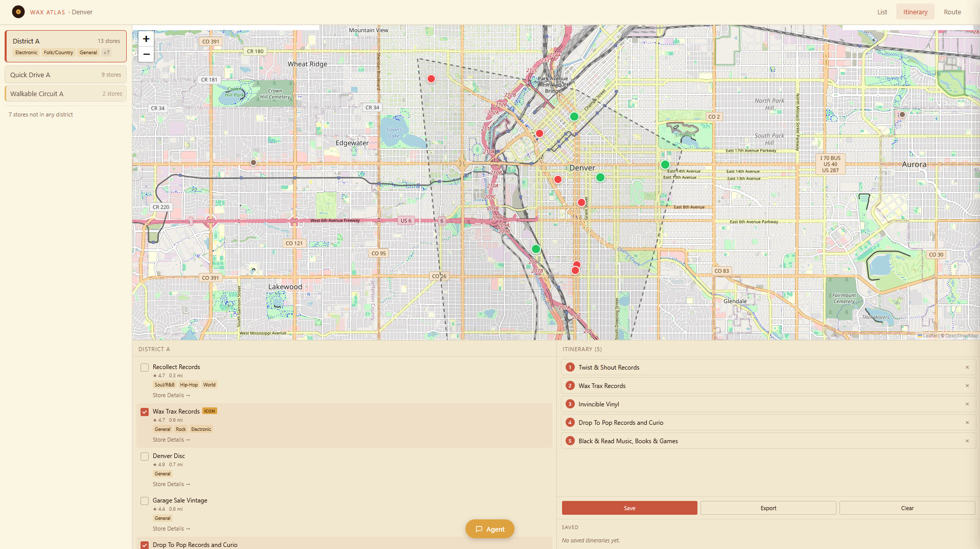Click the green marker near exit 208

click(535, 249)
